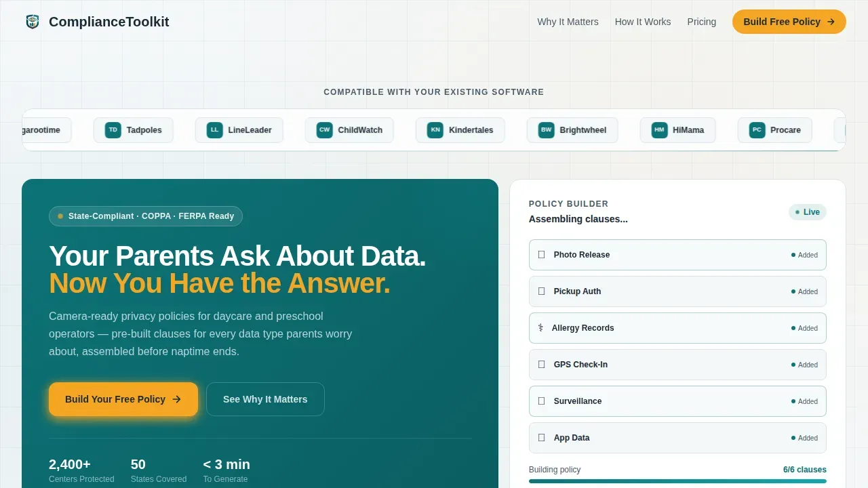The width and height of the screenshot is (868, 488).
Task: Click the Build Your Free Policy button
Action: [123, 399]
